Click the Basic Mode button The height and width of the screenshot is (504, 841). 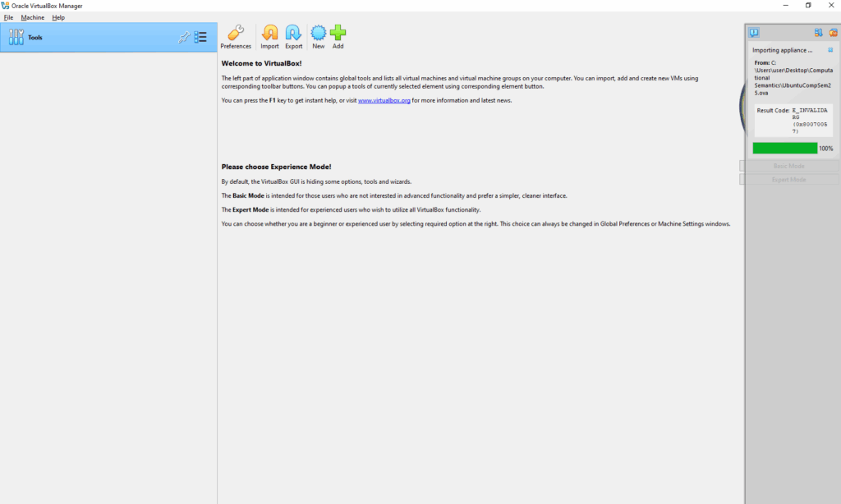coord(789,166)
